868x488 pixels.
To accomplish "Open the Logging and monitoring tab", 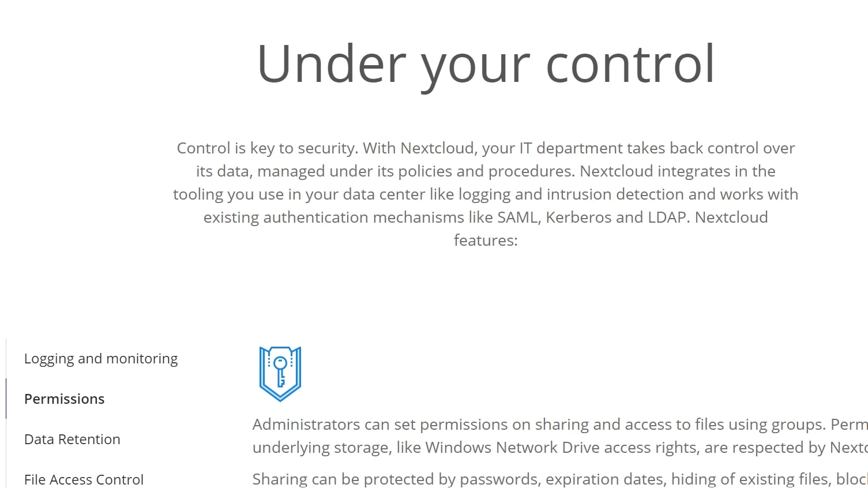I will (x=101, y=359).
